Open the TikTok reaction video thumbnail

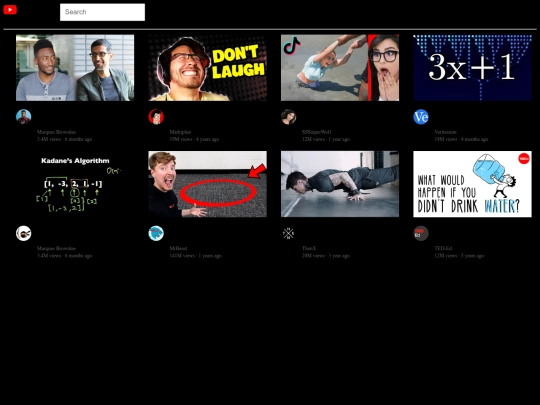click(x=340, y=68)
